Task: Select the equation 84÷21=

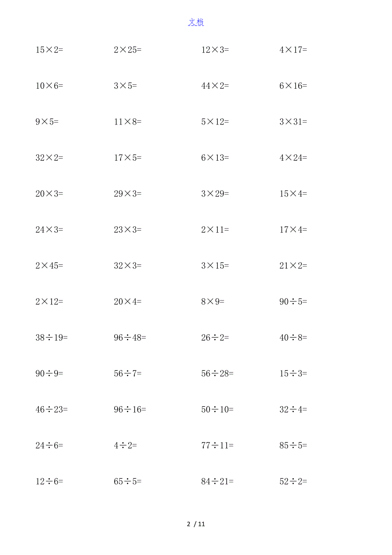Action: click(x=217, y=482)
